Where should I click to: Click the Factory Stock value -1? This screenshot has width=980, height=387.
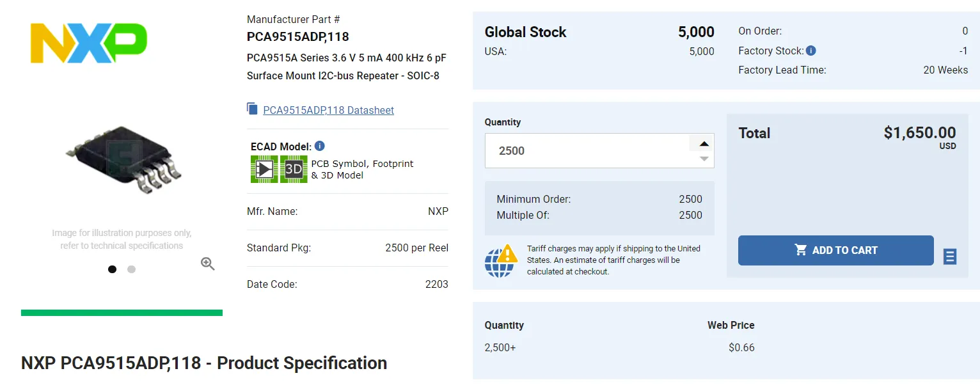point(963,51)
